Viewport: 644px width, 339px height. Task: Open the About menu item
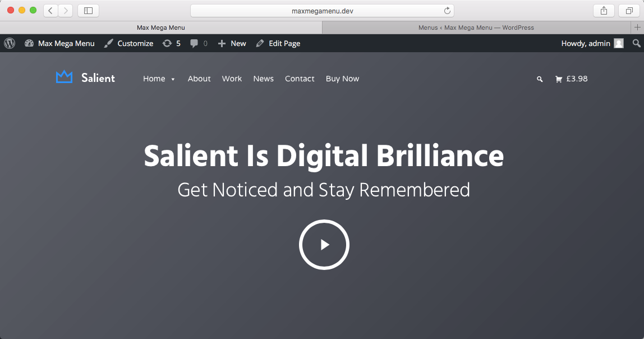point(199,79)
